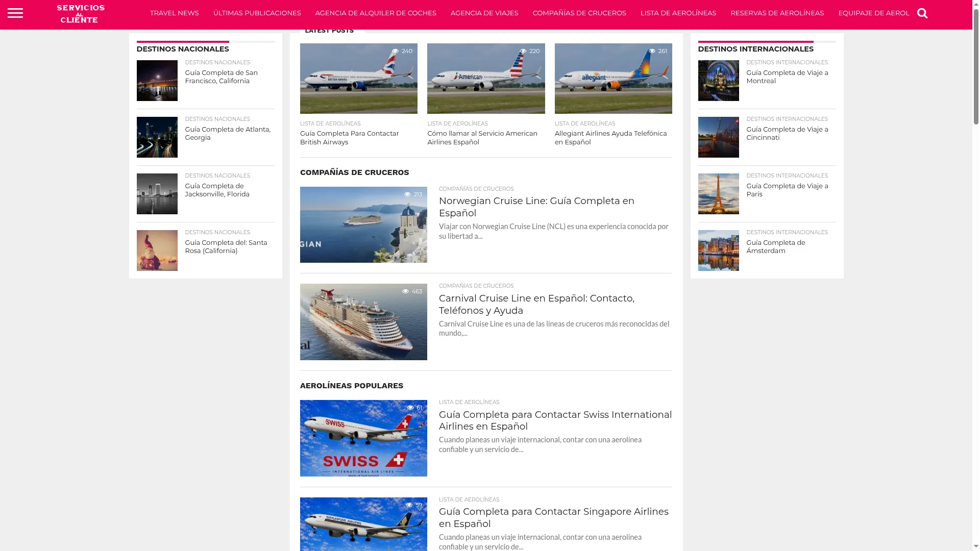980x551 pixels.
Task: Open Guía Completa de Viaje a París
Action: point(788,190)
